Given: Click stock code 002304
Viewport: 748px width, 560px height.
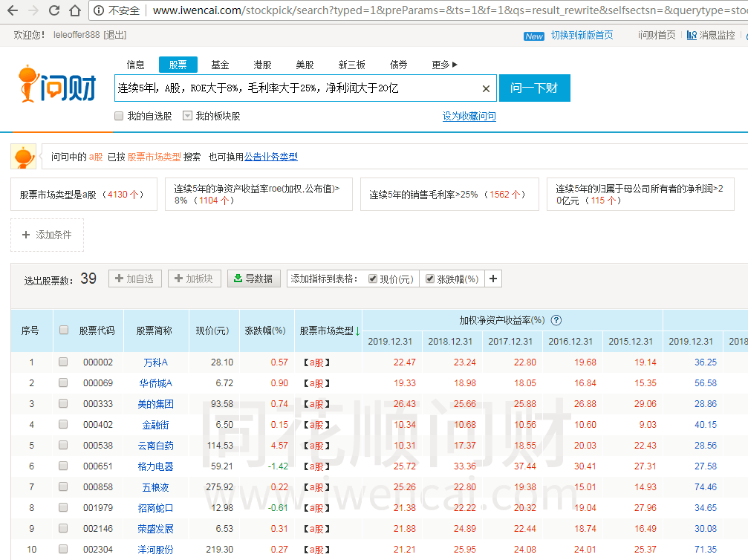Looking at the screenshot, I should [98, 549].
